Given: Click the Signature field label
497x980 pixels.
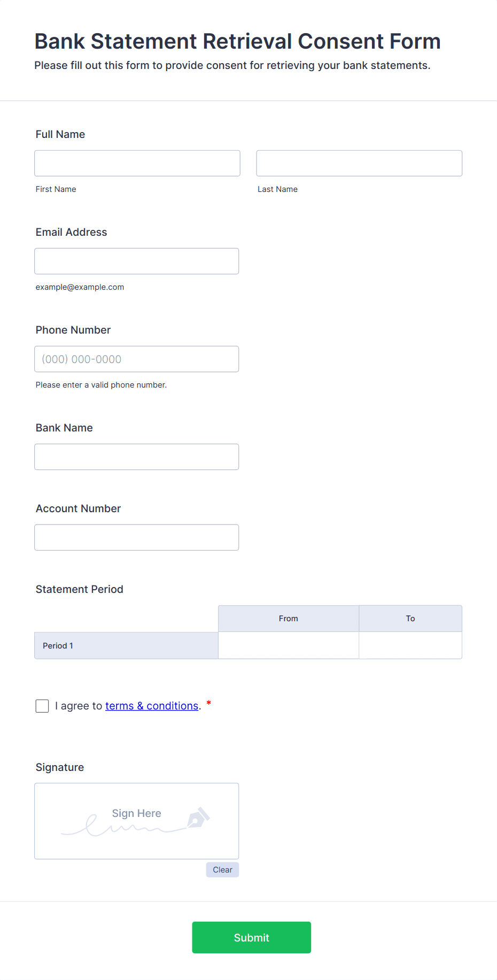Looking at the screenshot, I should click(60, 767).
